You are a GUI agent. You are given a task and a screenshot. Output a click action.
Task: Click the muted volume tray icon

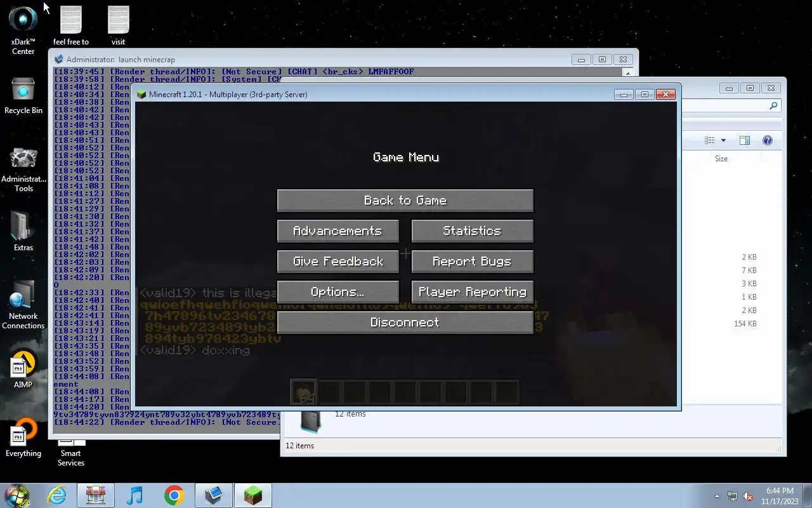(x=748, y=496)
